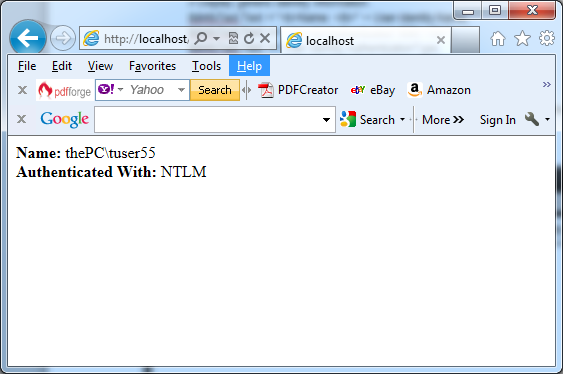Click Sign In on Google toolbar
563x374 pixels.
tap(498, 120)
